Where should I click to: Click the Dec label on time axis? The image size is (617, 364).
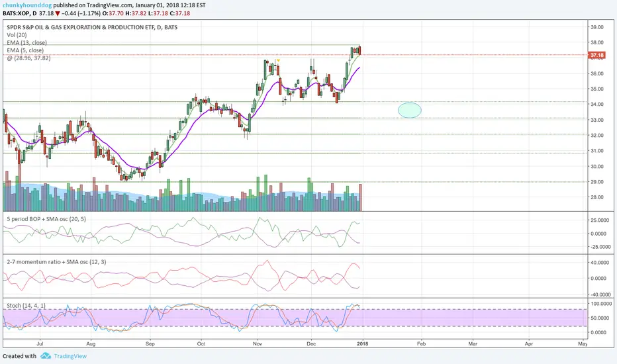(311, 343)
